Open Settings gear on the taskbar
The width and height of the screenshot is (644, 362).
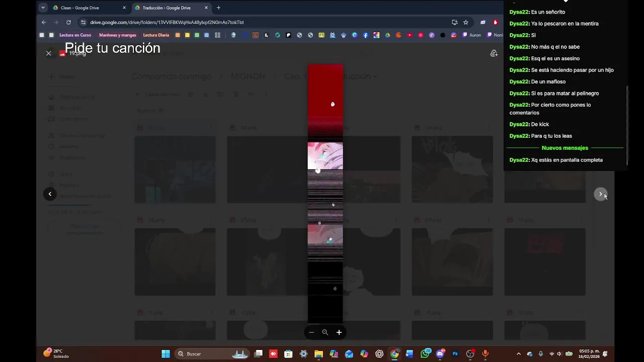coord(303,354)
